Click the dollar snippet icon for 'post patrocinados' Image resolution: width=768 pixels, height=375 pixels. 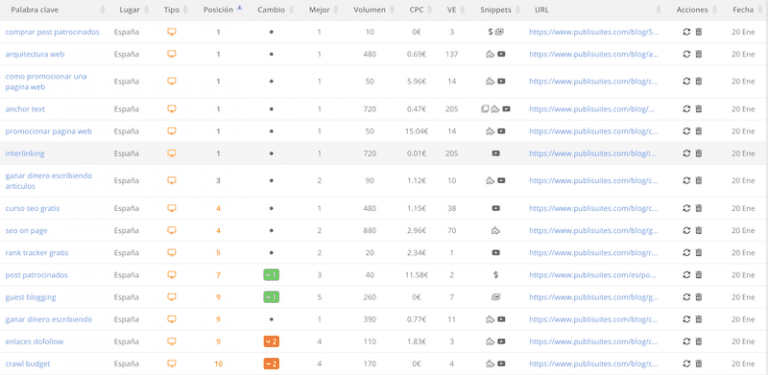coord(496,275)
